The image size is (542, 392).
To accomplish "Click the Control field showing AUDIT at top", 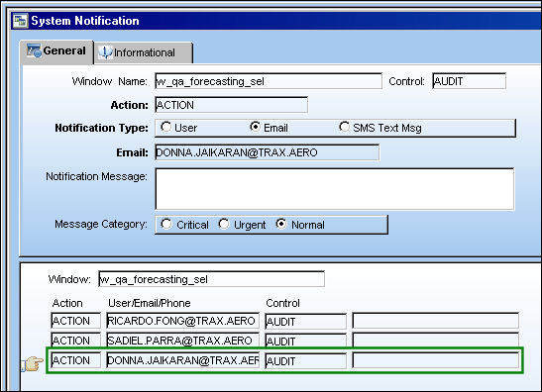I will click(469, 81).
